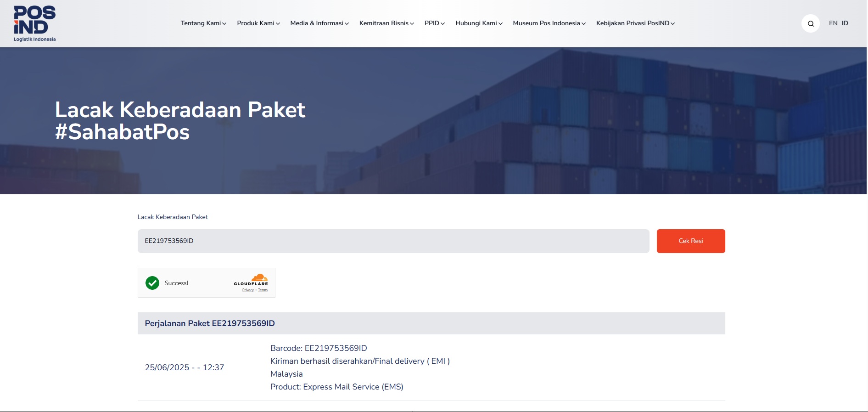This screenshot has height=412, width=868.
Task: Click the Lacak Keberadaan Paket #SahabatPos heading
Action: 180,121
